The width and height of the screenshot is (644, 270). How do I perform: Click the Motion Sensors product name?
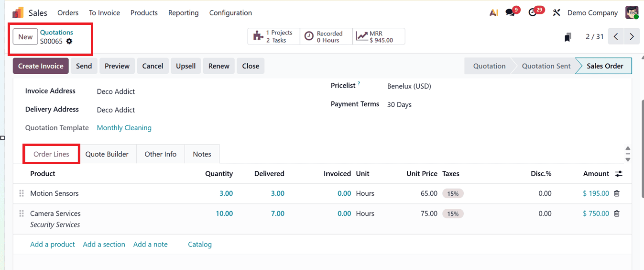[x=55, y=193]
